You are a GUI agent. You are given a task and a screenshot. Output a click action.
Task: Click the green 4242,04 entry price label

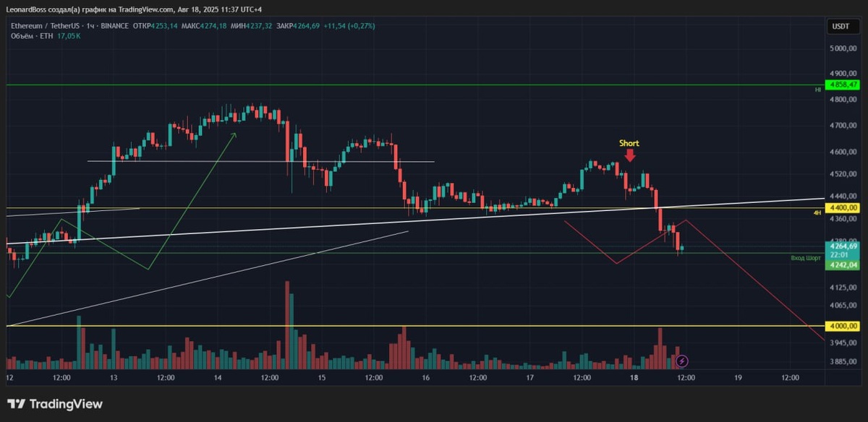tap(844, 265)
